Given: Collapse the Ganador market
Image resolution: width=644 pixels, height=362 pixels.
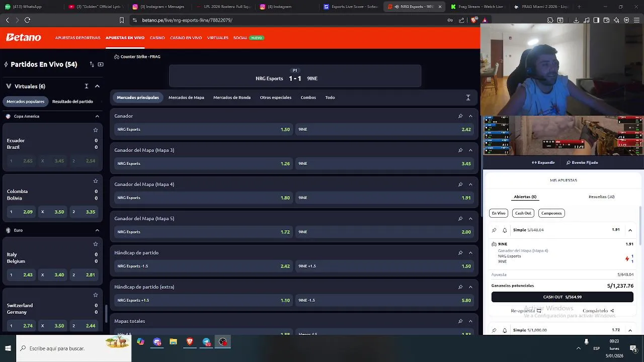Looking at the screenshot, I should point(470,116).
